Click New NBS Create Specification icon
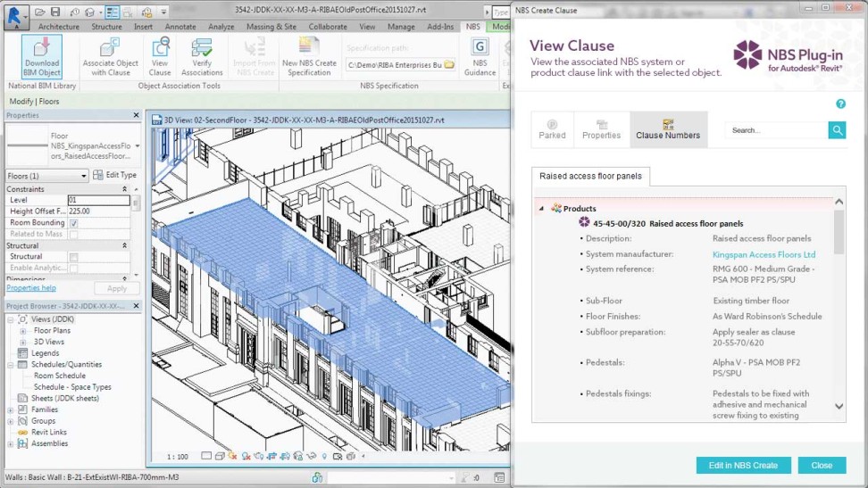The width and height of the screenshot is (868, 488). click(309, 56)
